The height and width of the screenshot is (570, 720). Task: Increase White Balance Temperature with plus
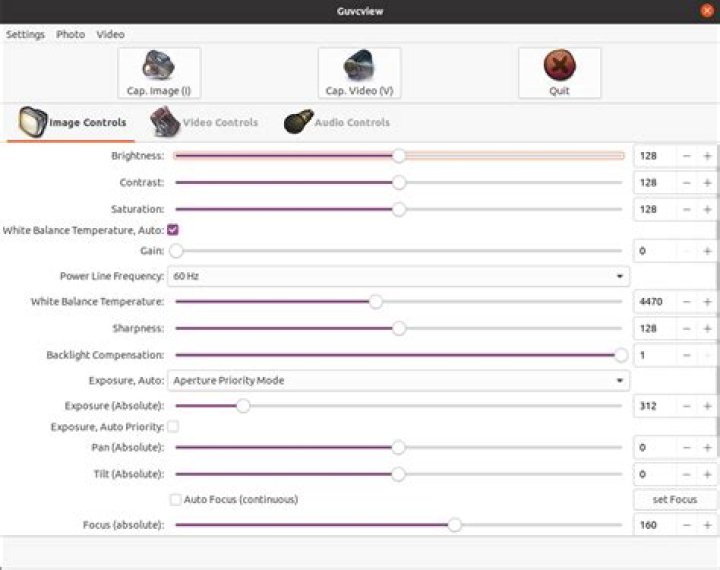pos(707,302)
